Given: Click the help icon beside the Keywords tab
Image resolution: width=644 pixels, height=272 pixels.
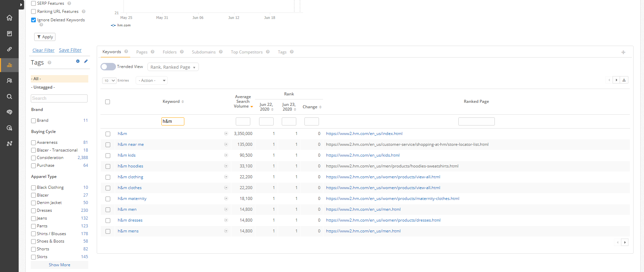Looking at the screenshot, I should point(126,51).
